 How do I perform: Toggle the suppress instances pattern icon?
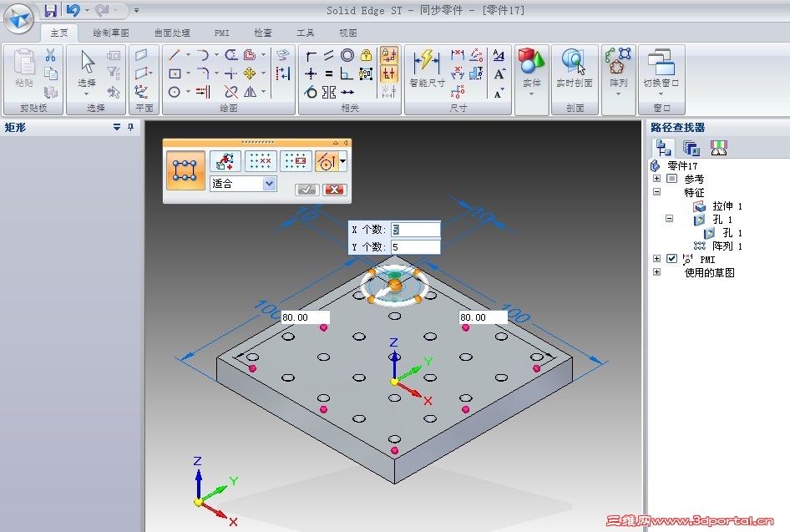pos(261,160)
